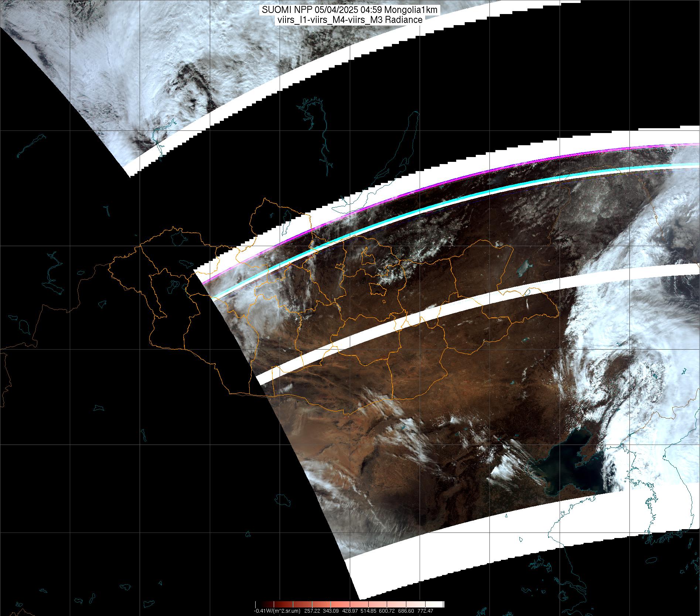Viewport: 700px width, 616px height.
Task: Click the '514.85' colorbar value
Action: pyautogui.click(x=368, y=611)
